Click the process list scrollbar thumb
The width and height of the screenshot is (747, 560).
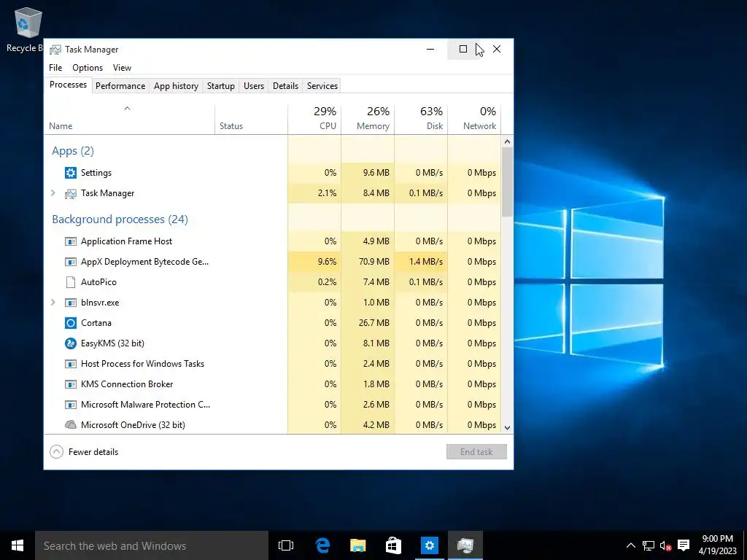507,182
